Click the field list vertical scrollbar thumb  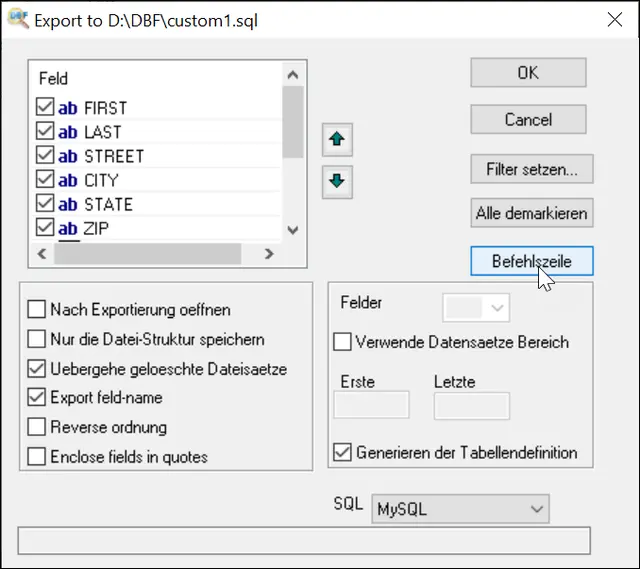pos(293,122)
